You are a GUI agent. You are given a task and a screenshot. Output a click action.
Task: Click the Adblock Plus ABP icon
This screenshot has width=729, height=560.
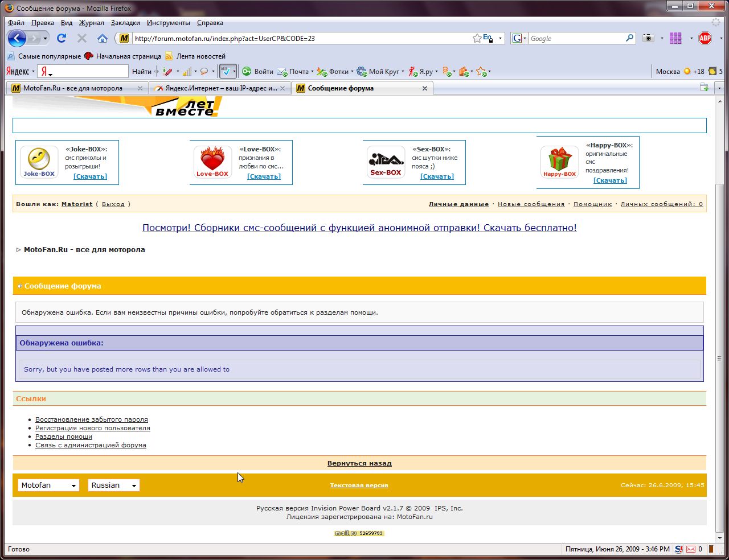[705, 38]
